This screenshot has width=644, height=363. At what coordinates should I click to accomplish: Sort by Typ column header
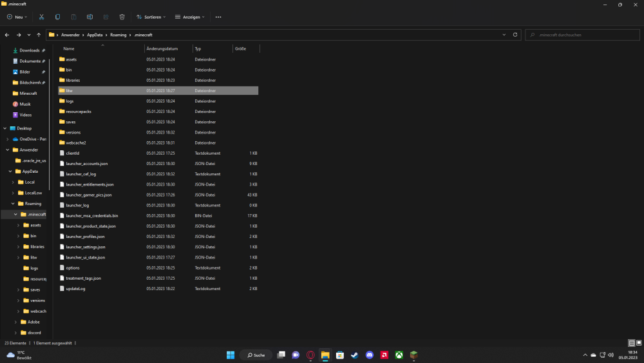(x=213, y=48)
